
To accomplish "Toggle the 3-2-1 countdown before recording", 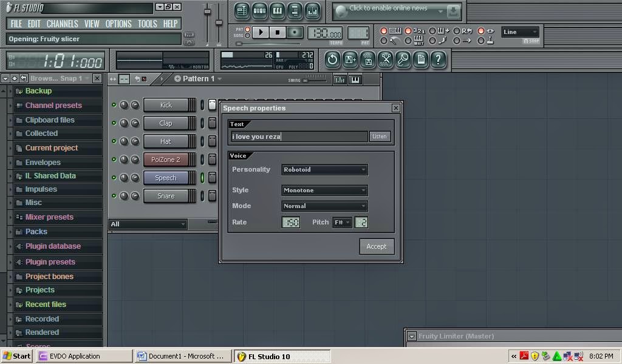I will pos(408,31).
